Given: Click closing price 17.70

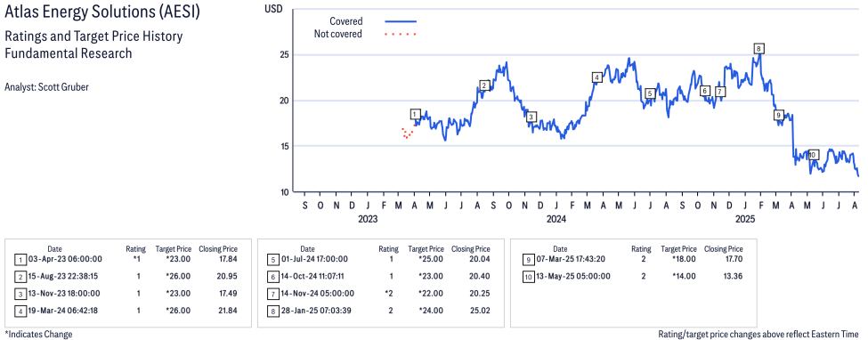Looking at the screenshot, I should point(733,259).
